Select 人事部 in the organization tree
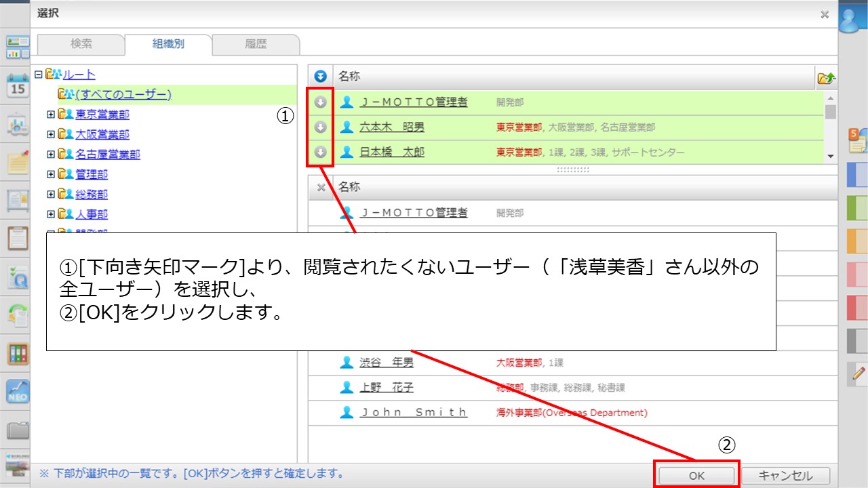The height and width of the screenshot is (488, 868). [x=91, y=214]
